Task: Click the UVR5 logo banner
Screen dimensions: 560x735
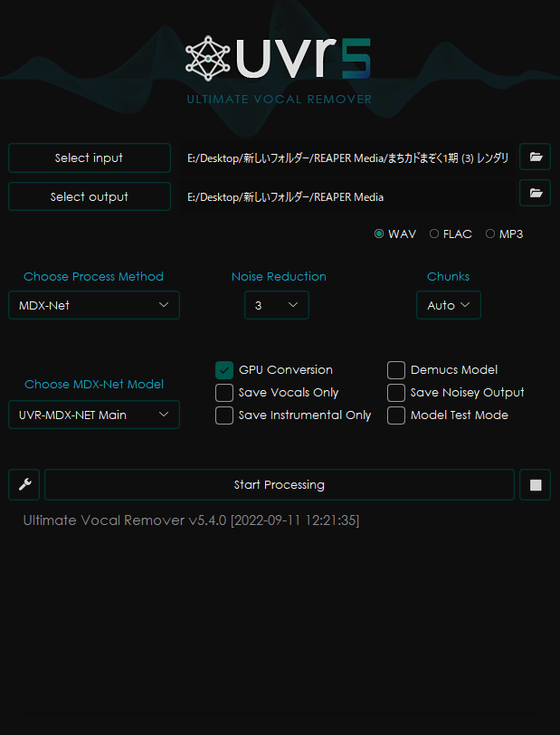Action: [279, 59]
